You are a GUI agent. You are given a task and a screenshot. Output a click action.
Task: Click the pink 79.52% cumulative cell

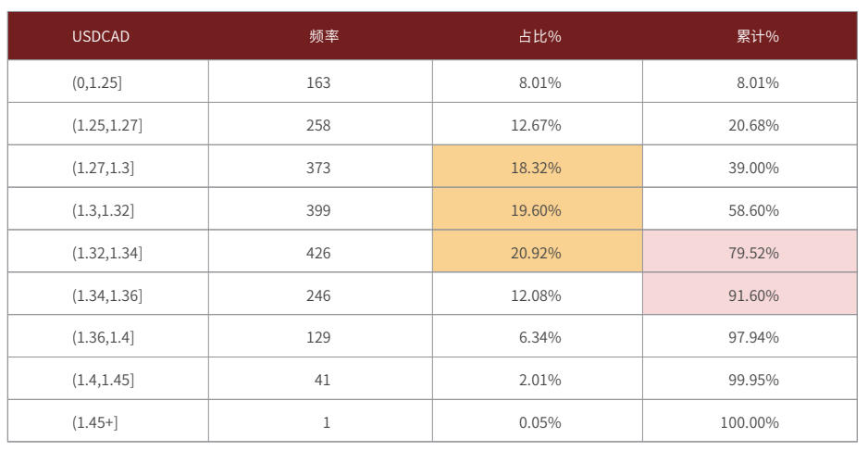click(750, 252)
